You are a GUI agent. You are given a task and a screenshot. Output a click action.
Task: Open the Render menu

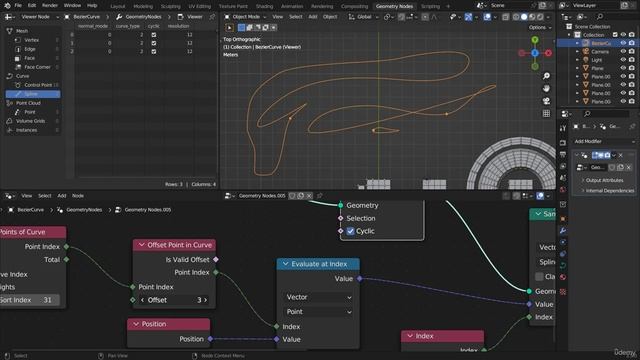coord(50,6)
